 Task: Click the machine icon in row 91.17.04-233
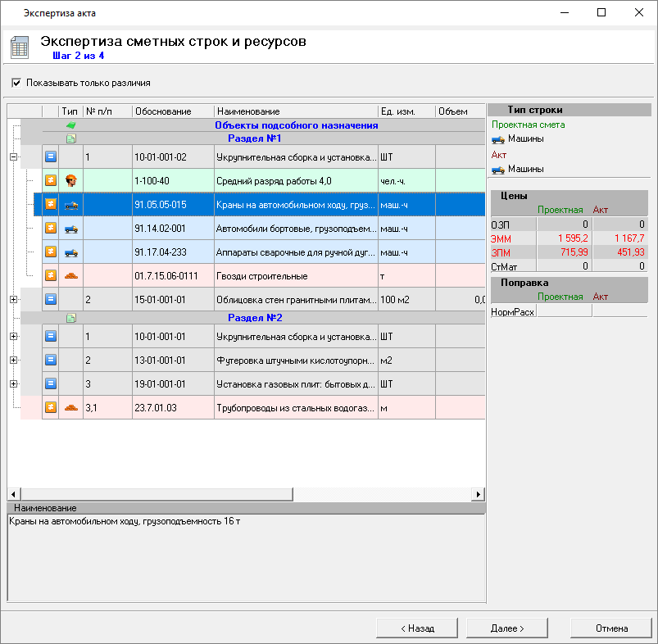[71, 252]
